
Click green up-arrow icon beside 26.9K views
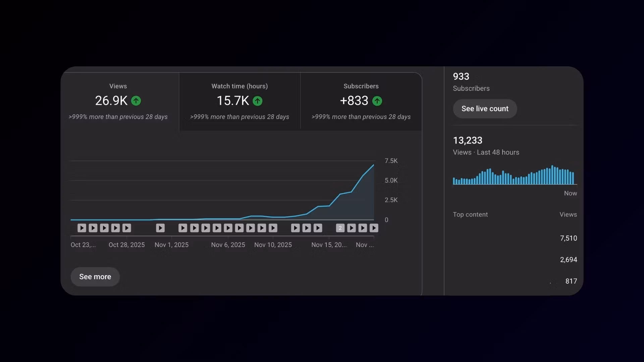point(136,101)
